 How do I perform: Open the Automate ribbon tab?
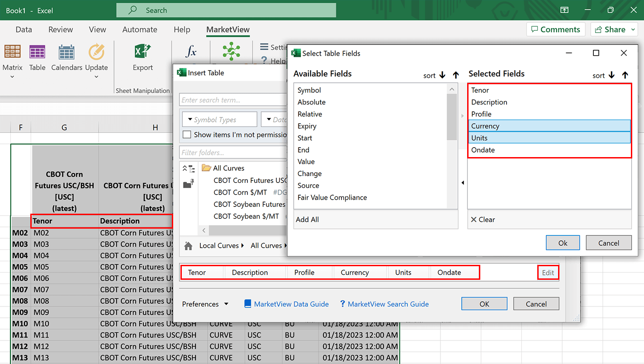140,29
